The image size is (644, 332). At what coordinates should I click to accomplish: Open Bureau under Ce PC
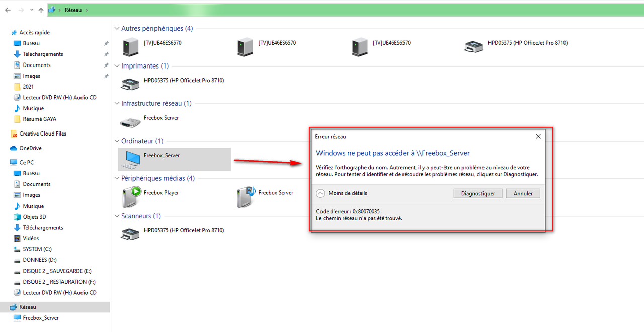coord(31,173)
